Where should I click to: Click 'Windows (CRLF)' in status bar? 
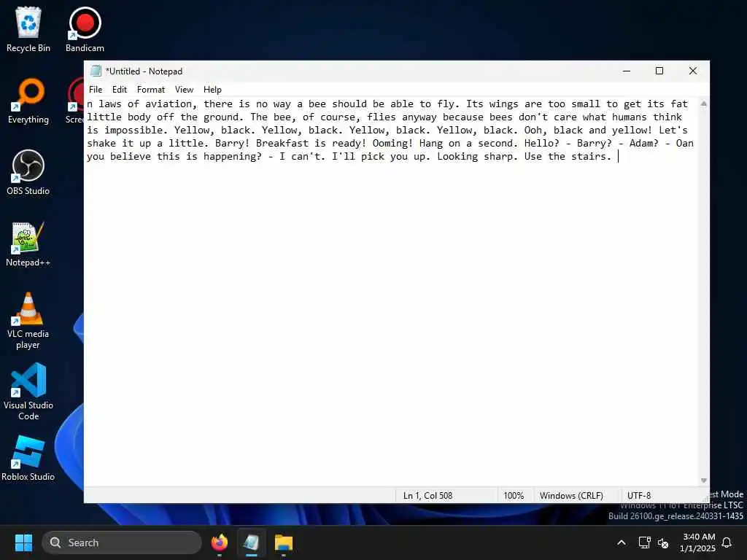point(571,496)
